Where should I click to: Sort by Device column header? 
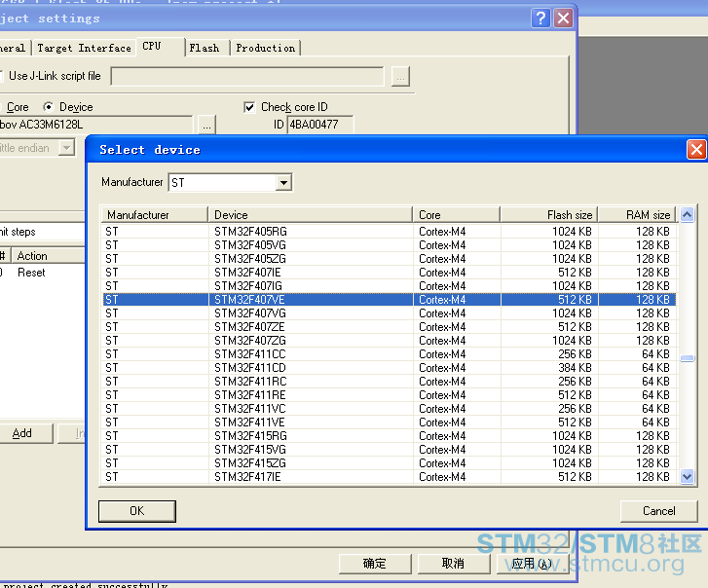pyautogui.click(x=311, y=215)
